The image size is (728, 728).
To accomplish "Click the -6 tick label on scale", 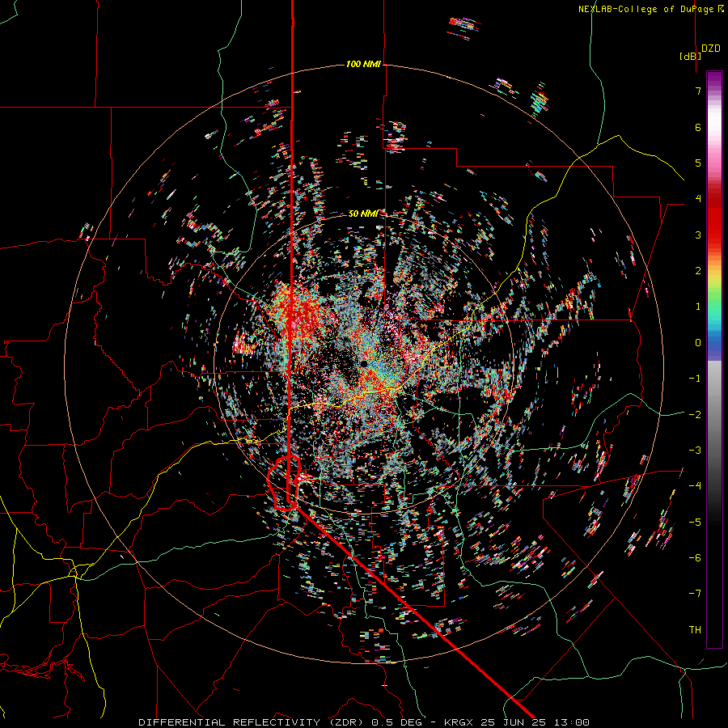I will pos(695,558).
